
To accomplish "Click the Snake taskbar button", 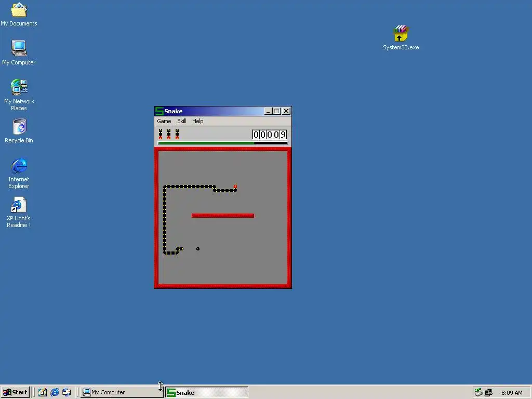I will [207, 393].
